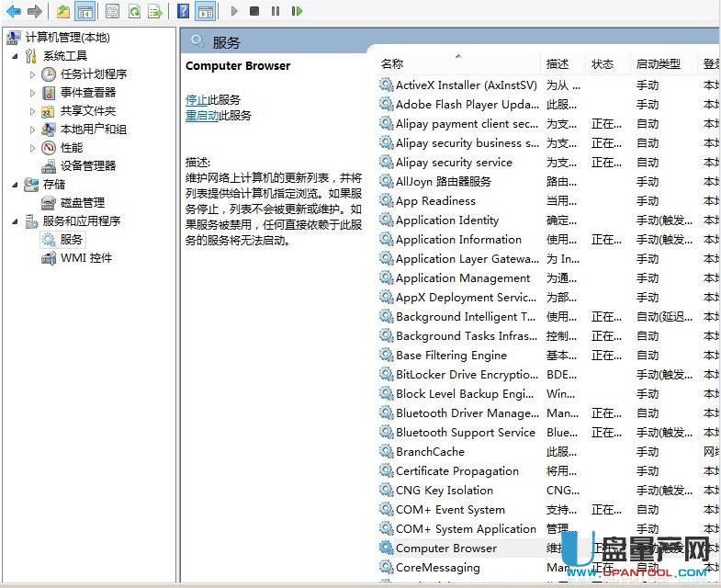Open 设备管理器 in the tree

pos(88,166)
